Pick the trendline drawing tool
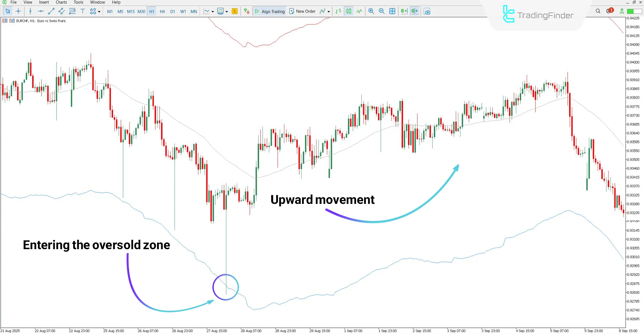The image size is (644, 334). click(x=51, y=11)
